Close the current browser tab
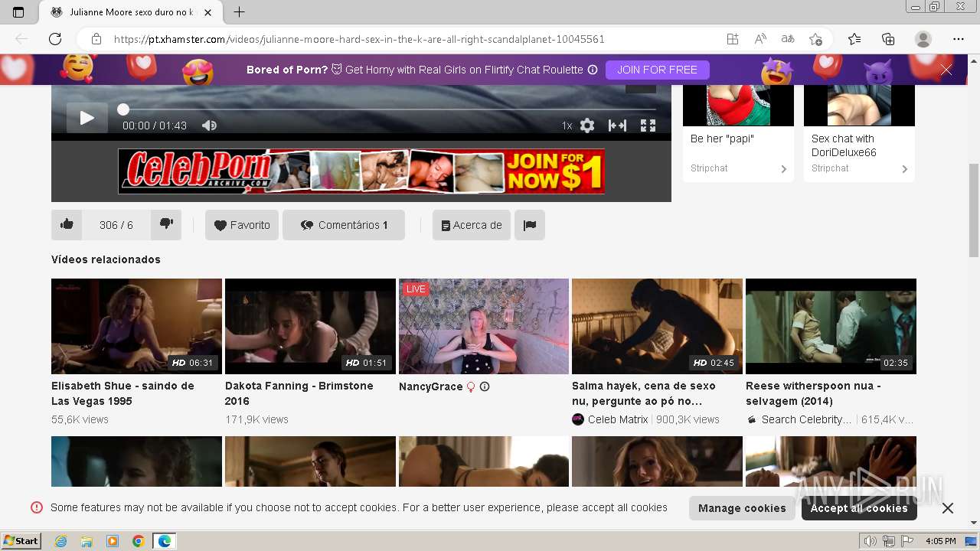Viewport: 980px width, 551px height. click(208, 12)
